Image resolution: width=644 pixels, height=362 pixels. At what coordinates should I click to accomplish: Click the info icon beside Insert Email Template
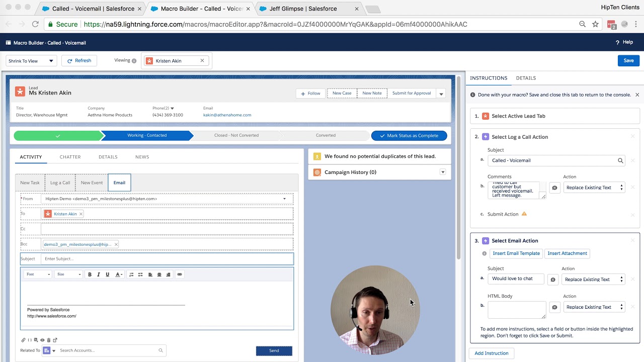click(485, 253)
